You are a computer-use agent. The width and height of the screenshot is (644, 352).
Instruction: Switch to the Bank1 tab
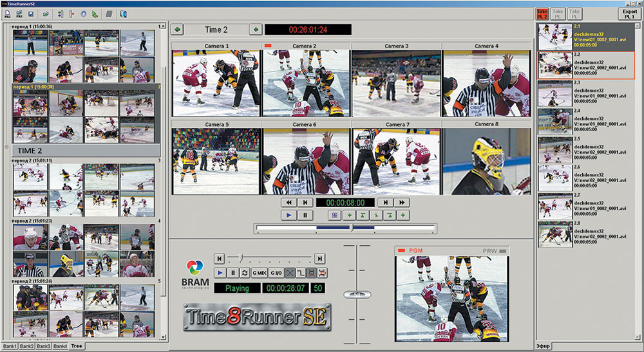tap(10, 346)
